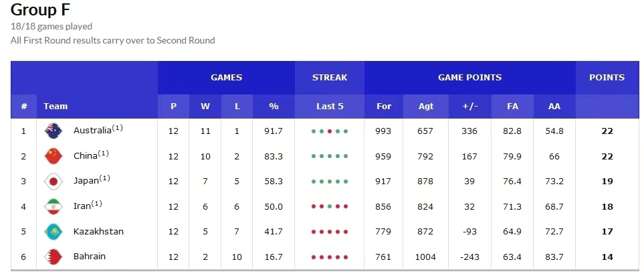Viewport: 644px width, 276px height.
Task: Click the FA column header
Action: [x=513, y=106]
